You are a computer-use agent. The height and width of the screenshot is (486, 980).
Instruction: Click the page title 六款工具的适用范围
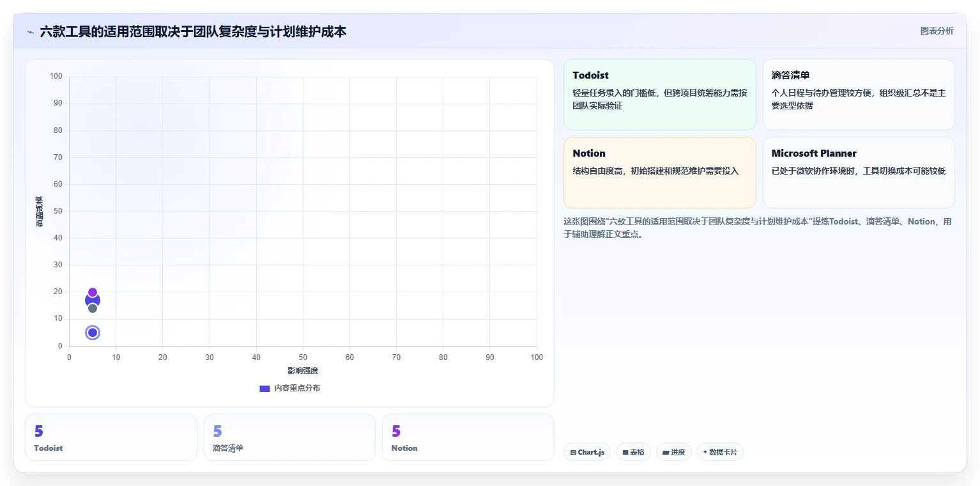pos(193,32)
